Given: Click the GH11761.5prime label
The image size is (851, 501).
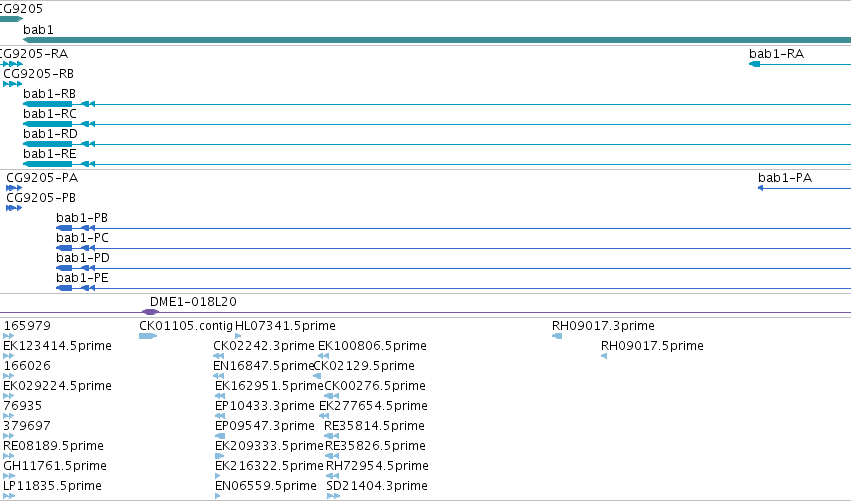Looking at the screenshot, I should (55, 467).
